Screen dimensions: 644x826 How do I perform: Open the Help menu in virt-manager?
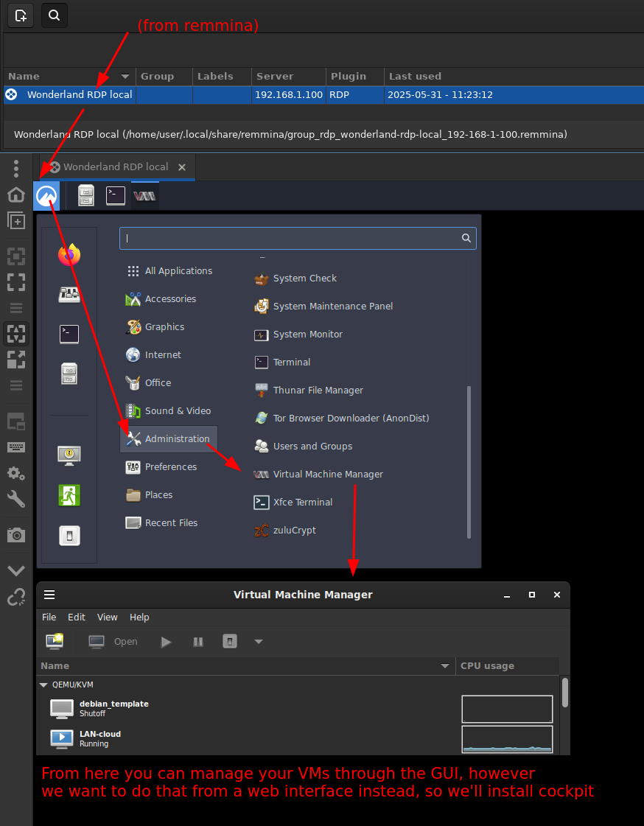tap(139, 617)
